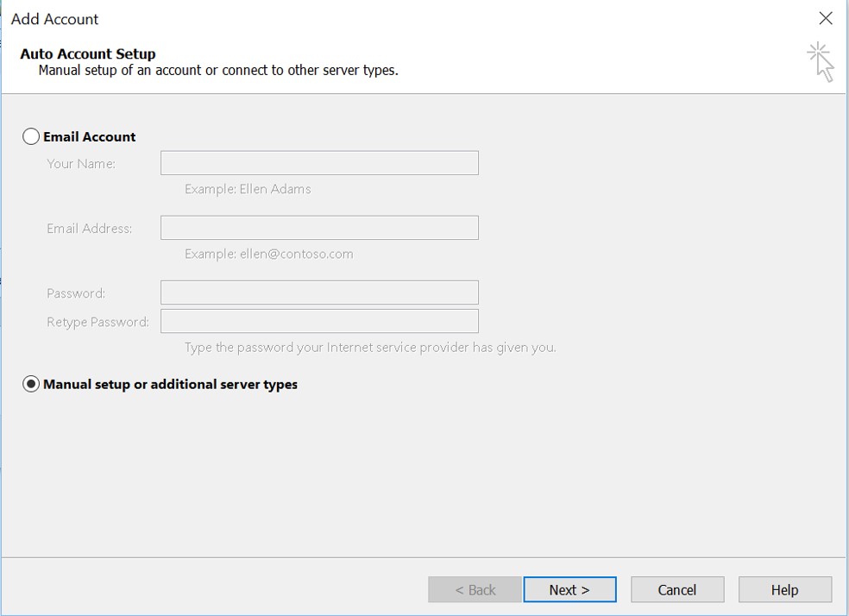Go back with the Back button

pyautogui.click(x=475, y=589)
